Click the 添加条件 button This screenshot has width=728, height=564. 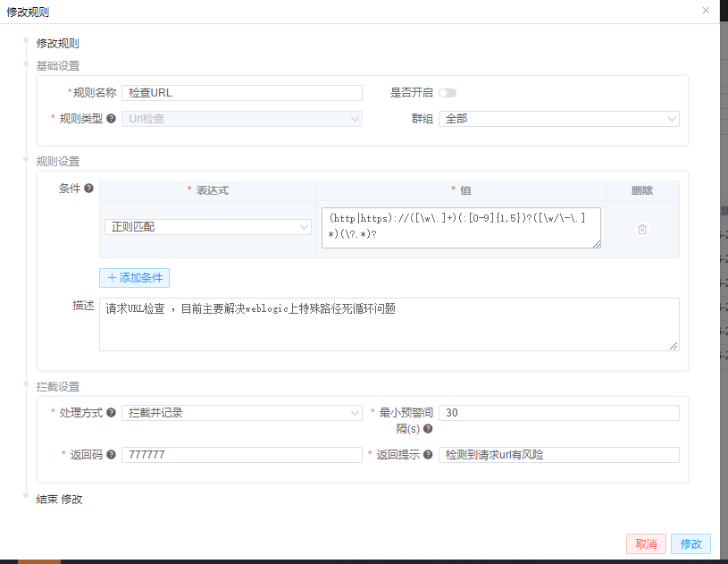pos(134,278)
